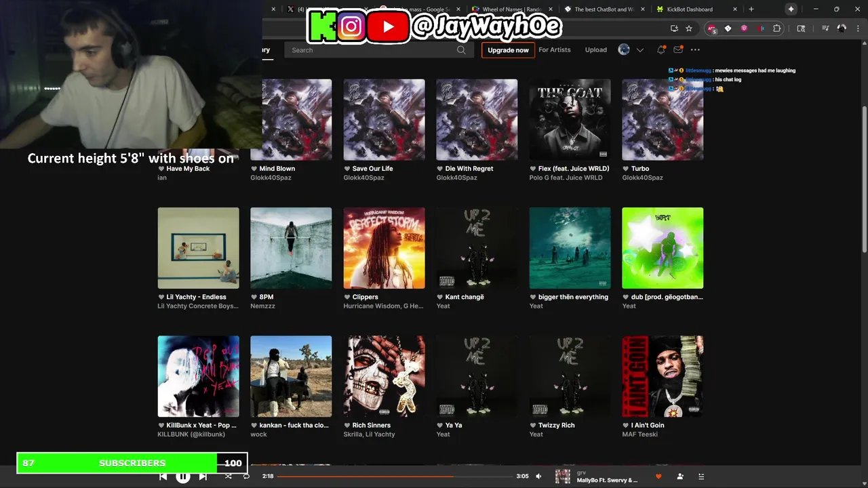This screenshot has height=488, width=868.
Task: Open the KillBunk x Yeat track title
Action: pos(201,426)
